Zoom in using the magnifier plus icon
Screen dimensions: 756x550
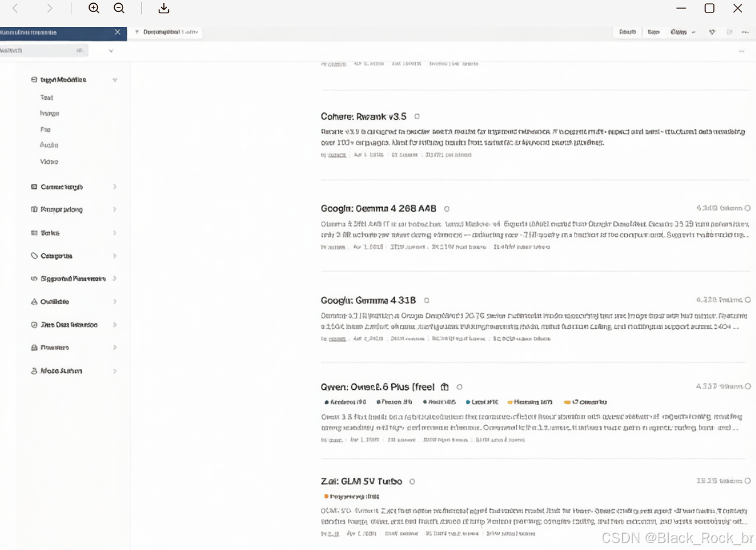94,8
